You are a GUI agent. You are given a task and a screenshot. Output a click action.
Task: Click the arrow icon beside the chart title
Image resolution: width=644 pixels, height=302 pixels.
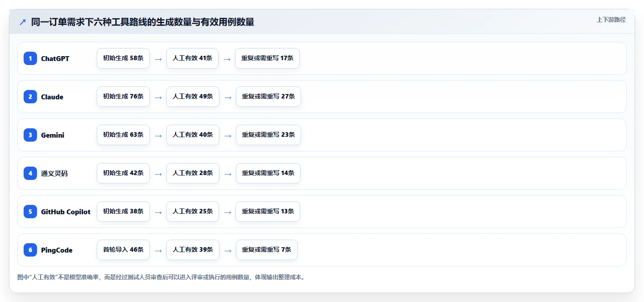[23, 22]
